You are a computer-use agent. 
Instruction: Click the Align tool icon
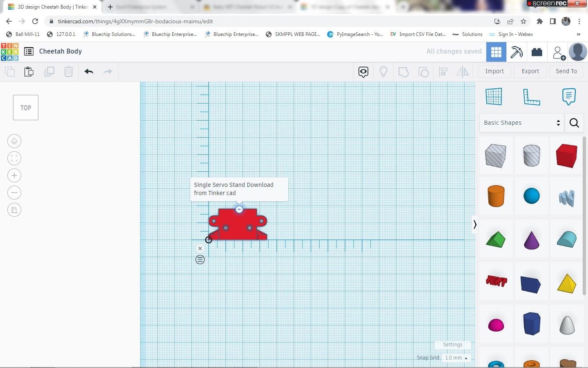pos(443,72)
